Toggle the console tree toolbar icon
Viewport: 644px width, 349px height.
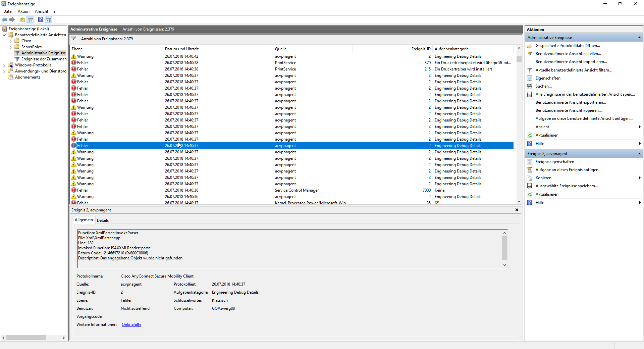click(31, 19)
